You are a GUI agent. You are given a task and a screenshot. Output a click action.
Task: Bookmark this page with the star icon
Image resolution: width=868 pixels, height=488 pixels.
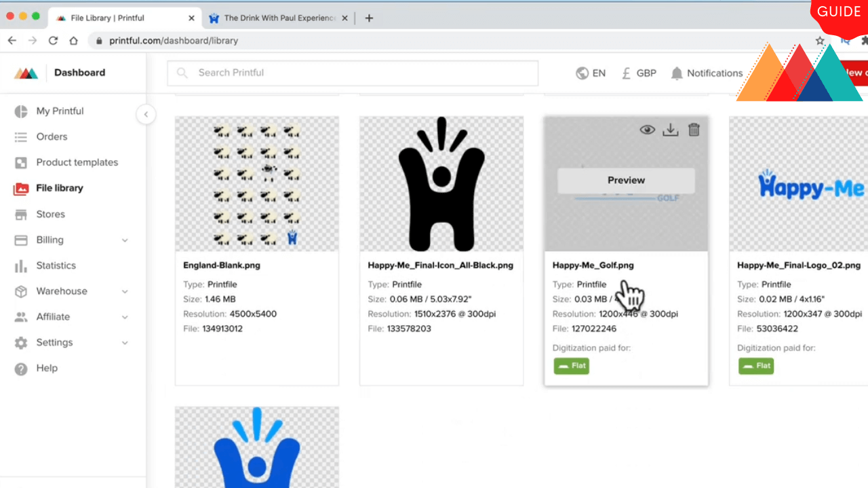(x=820, y=41)
